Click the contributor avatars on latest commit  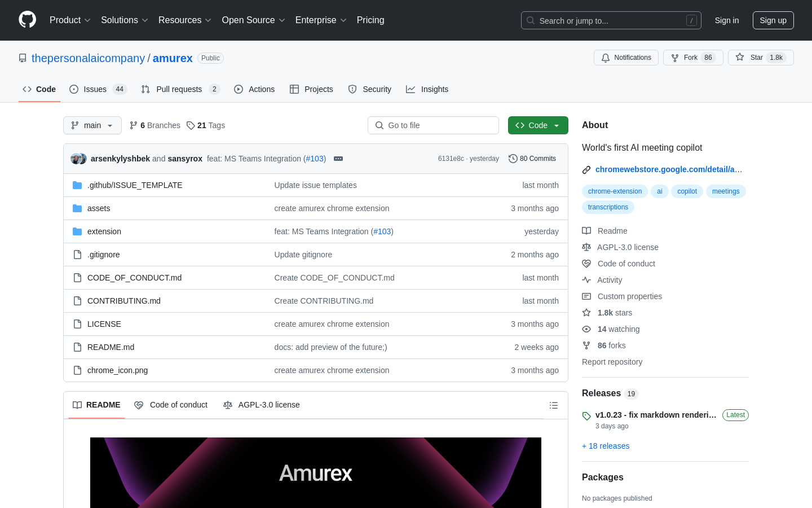tap(79, 159)
